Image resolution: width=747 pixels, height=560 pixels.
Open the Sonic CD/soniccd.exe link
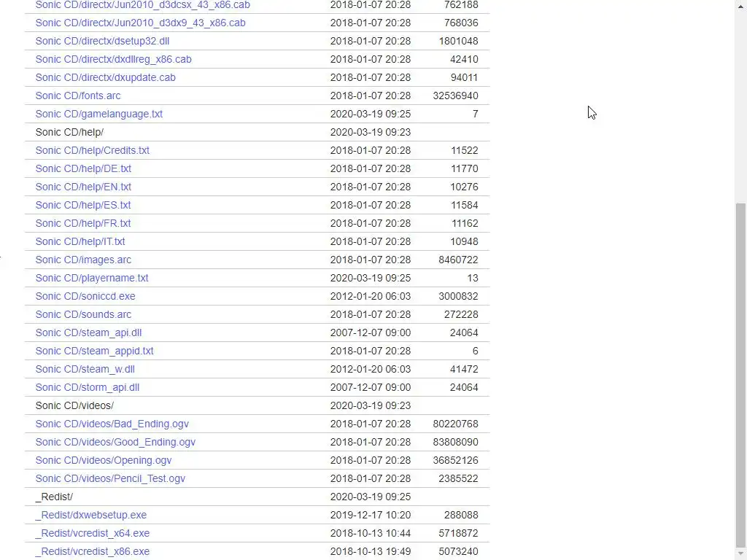85,296
